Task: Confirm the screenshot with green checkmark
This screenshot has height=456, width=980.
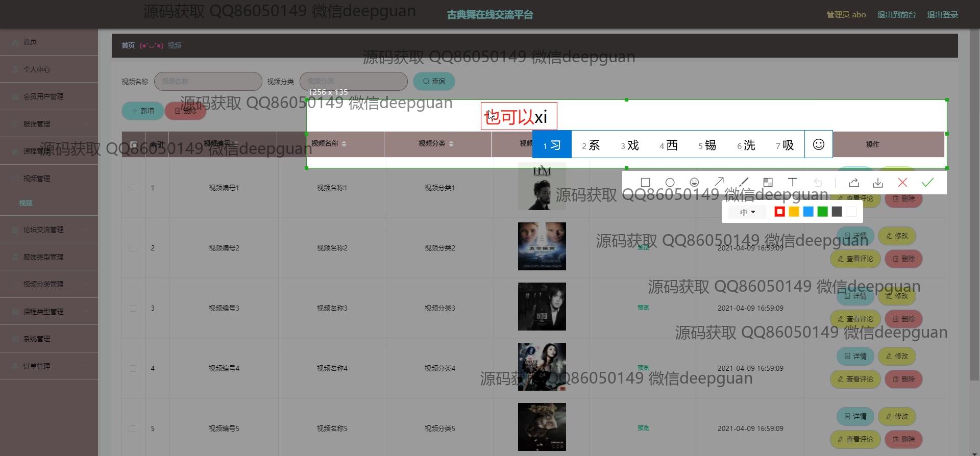Action: (x=927, y=182)
